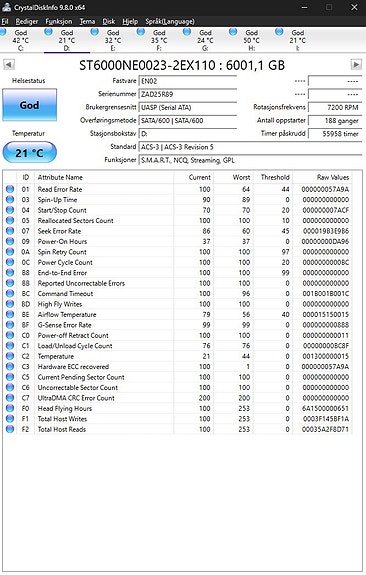Click status icon of UltraDMA CRC Error Count row
Screen dimensions: 366x575
(x=10, y=398)
